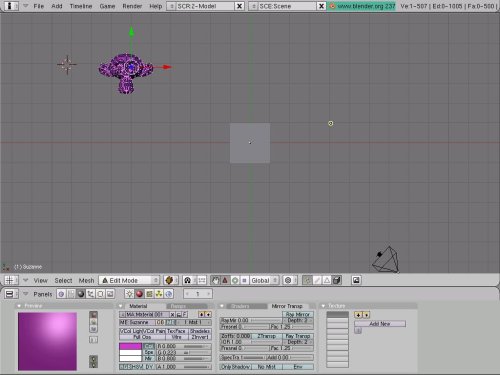Click the render preview image icon in header
Image resolution: width=500 pixels, height=375 pixels.
(x=356, y=280)
